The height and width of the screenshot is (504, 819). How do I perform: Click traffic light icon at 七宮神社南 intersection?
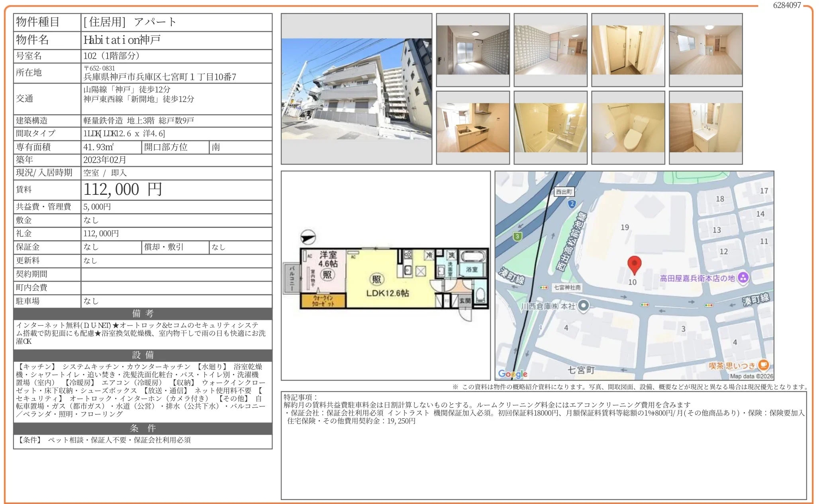pyautogui.click(x=543, y=286)
